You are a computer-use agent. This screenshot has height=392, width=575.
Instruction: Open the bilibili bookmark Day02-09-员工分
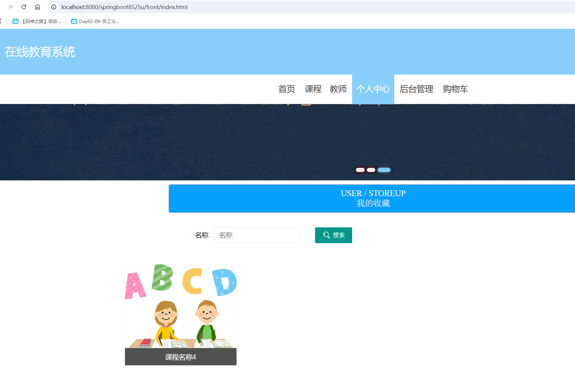[x=95, y=21]
